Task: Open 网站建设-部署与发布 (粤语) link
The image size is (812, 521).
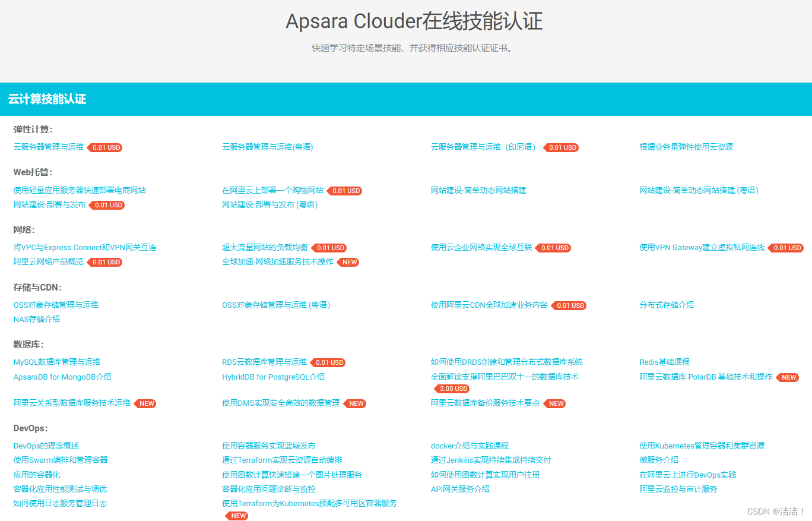Action: coord(270,204)
